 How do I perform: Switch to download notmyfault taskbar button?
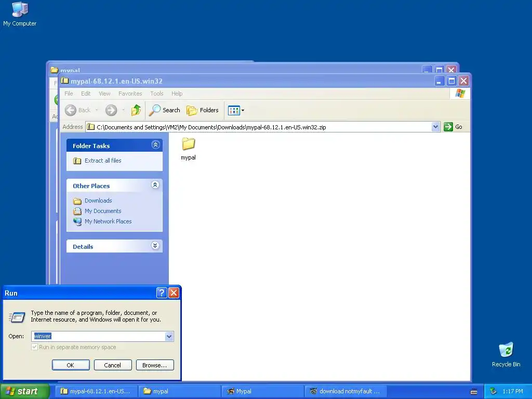point(345,391)
